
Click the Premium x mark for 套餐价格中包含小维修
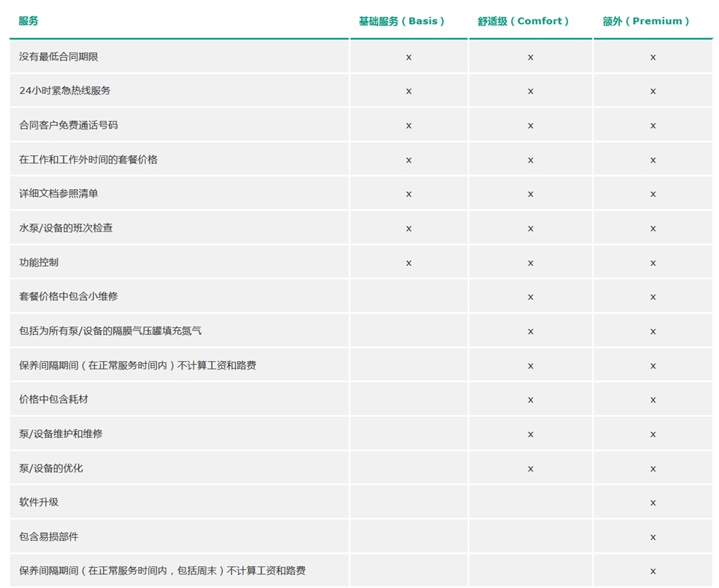(x=653, y=297)
